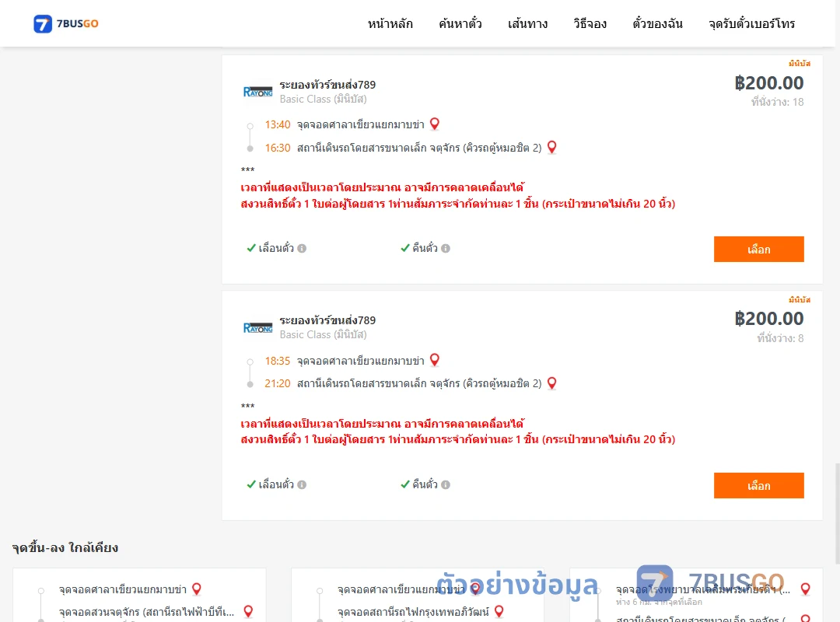This screenshot has height=622, width=840.
Task: Show เลื่อนตั๋ว info icon for 13:40 trip
Action: (x=302, y=248)
